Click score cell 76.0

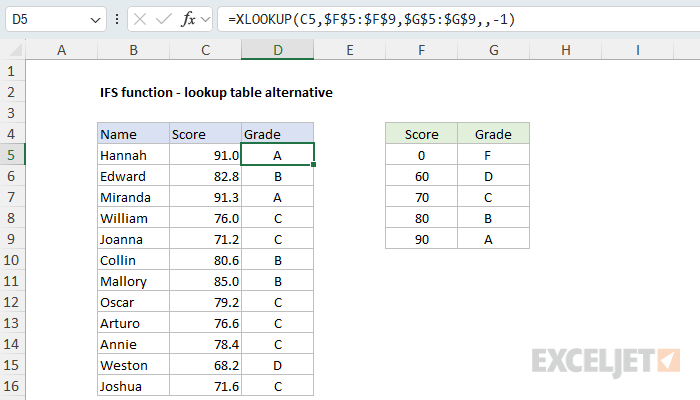tap(205, 218)
